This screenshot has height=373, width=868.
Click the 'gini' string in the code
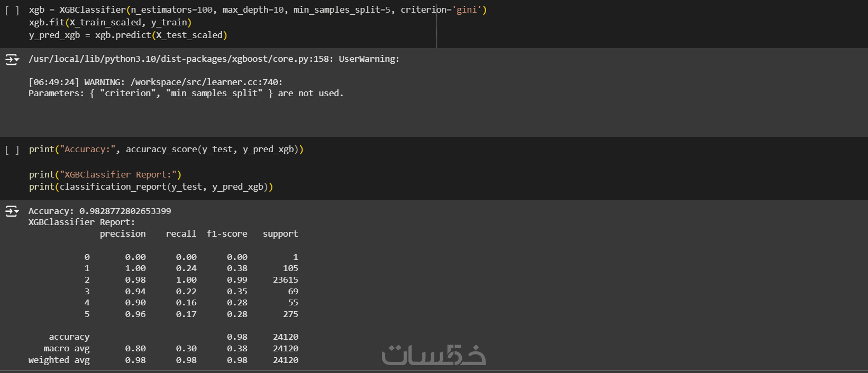click(466, 10)
